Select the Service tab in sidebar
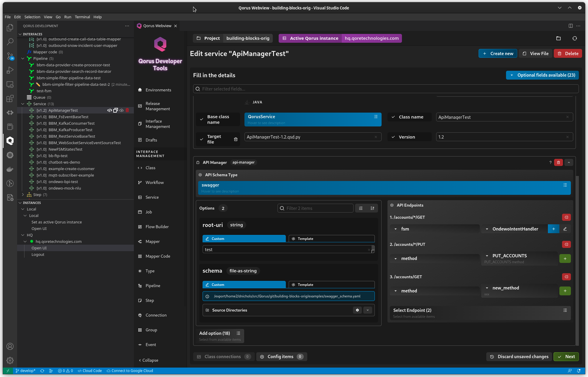Screen dimensions: 588x377 (x=152, y=197)
